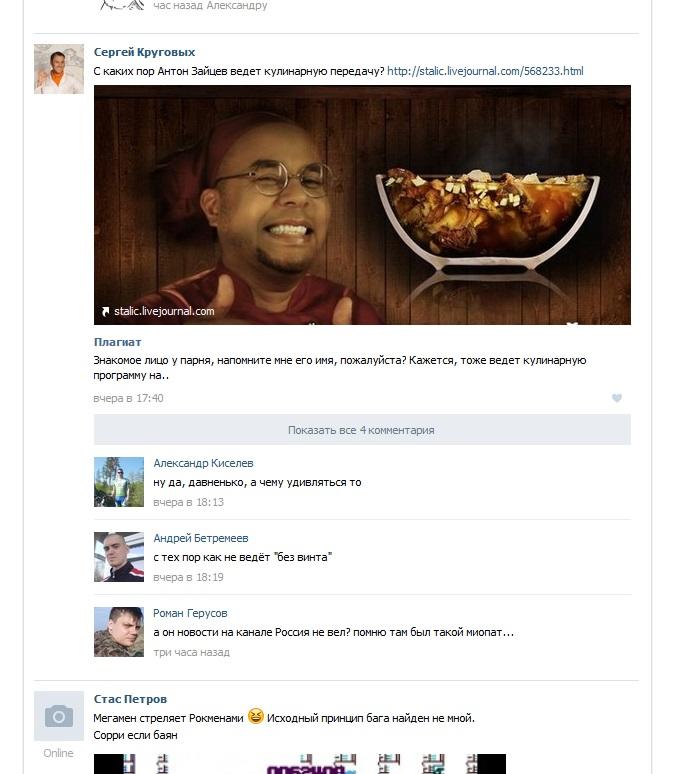The width and height of the screenshot is (686, 774).
Task: Open Сергей Круговых profile avatar
Action: (x=59, y=69)
